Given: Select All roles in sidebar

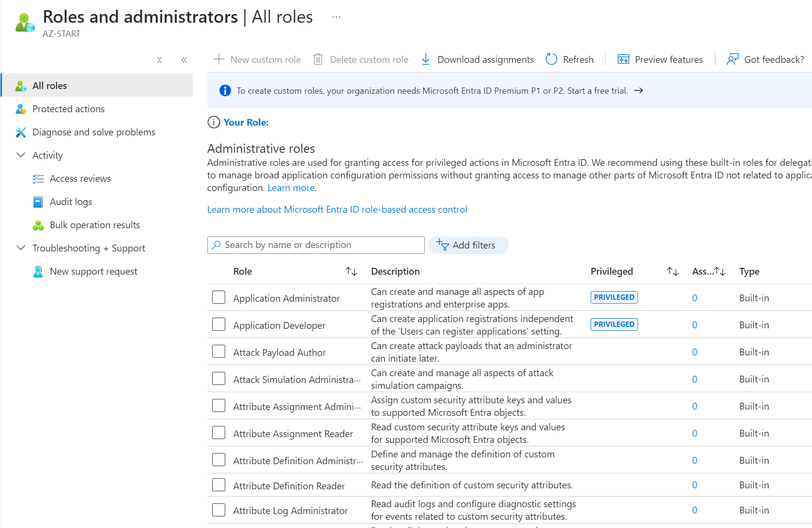Looking at the screenshot, I should (x=97, y=86).
